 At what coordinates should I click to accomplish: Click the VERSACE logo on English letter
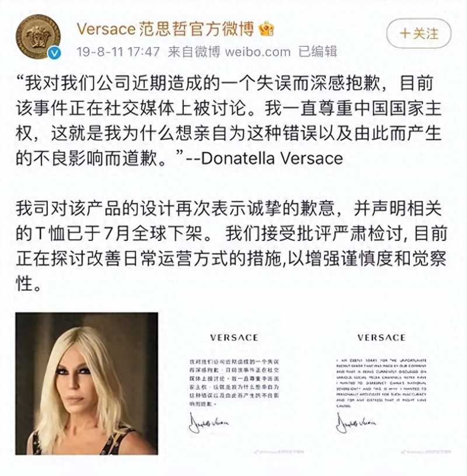click(381, 338)
